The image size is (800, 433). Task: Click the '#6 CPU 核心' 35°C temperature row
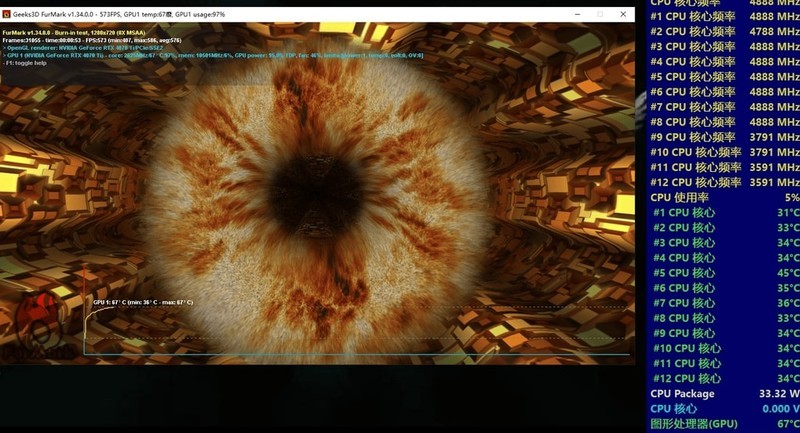pos(725,288)
